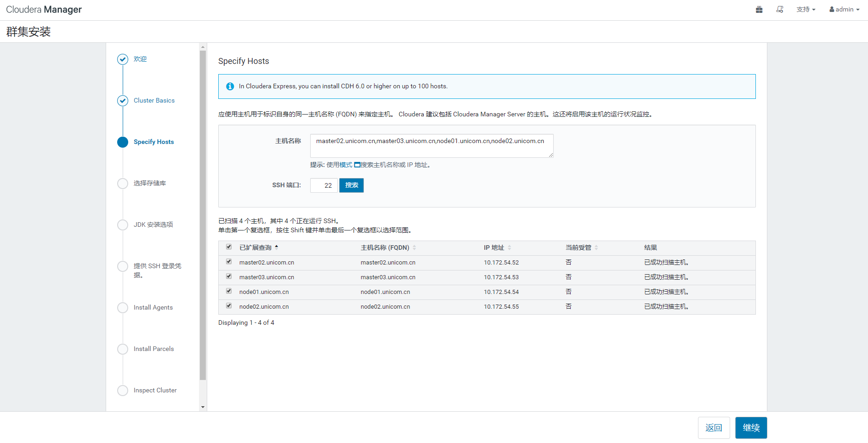Click the 继续 button

pyautogui.click(x=751, y=428)
